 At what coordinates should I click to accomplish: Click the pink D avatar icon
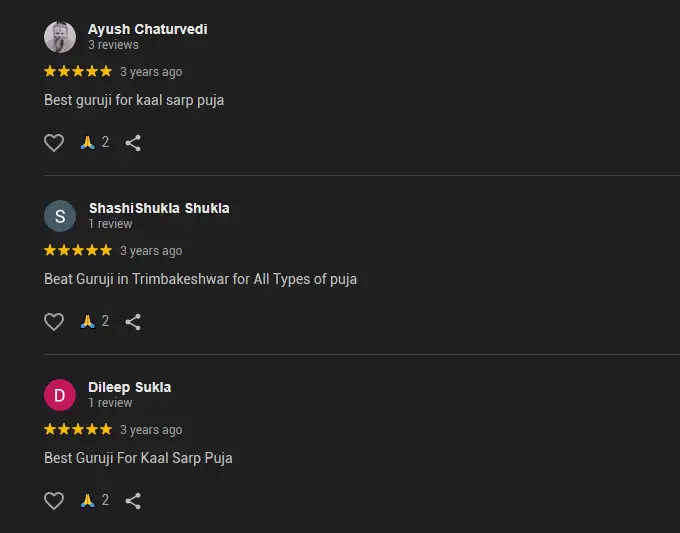tap(60, 395)
